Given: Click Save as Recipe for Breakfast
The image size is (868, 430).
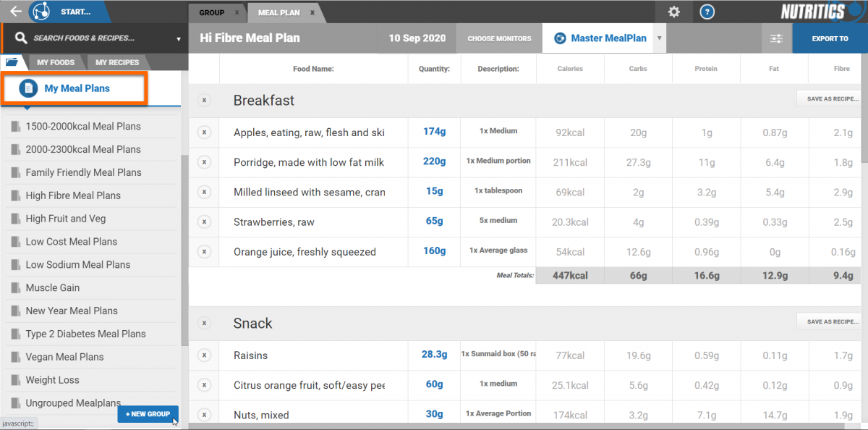Looking at the screenshot, I should coord(833,99).
